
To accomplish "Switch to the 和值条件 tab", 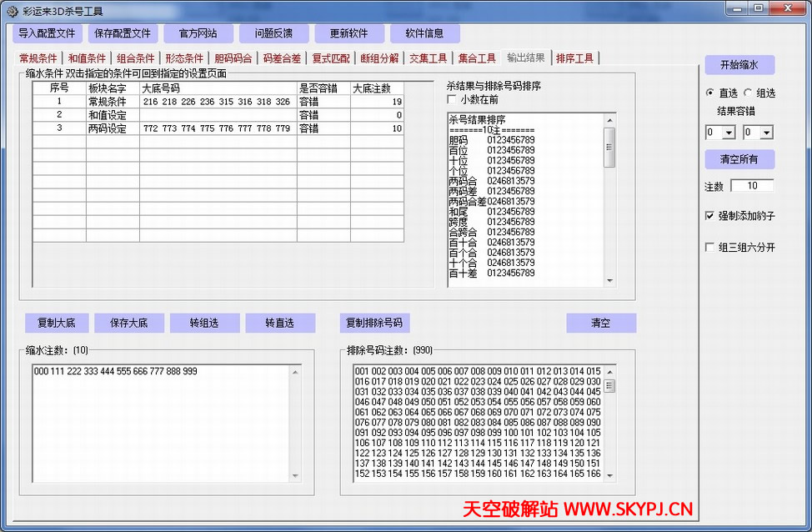I will [86, 58].
